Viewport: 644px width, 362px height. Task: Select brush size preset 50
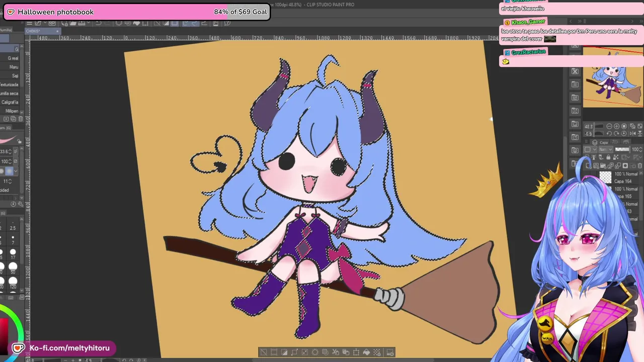13,268
